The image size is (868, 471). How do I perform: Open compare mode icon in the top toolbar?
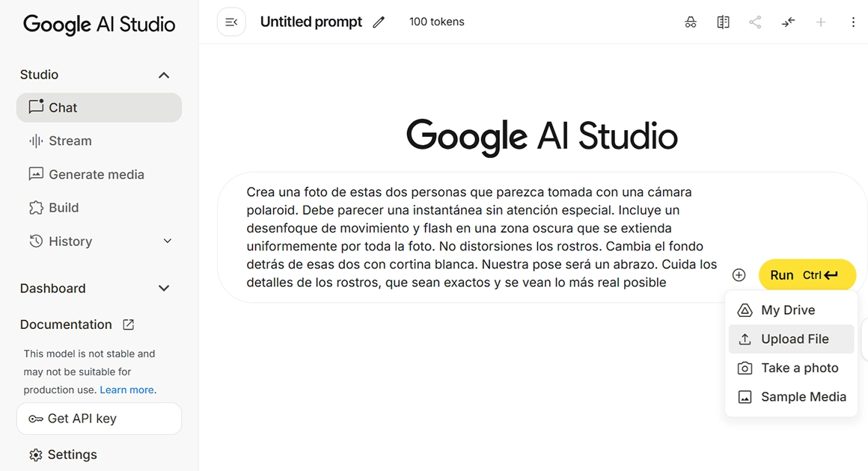[x=723, y=22]
